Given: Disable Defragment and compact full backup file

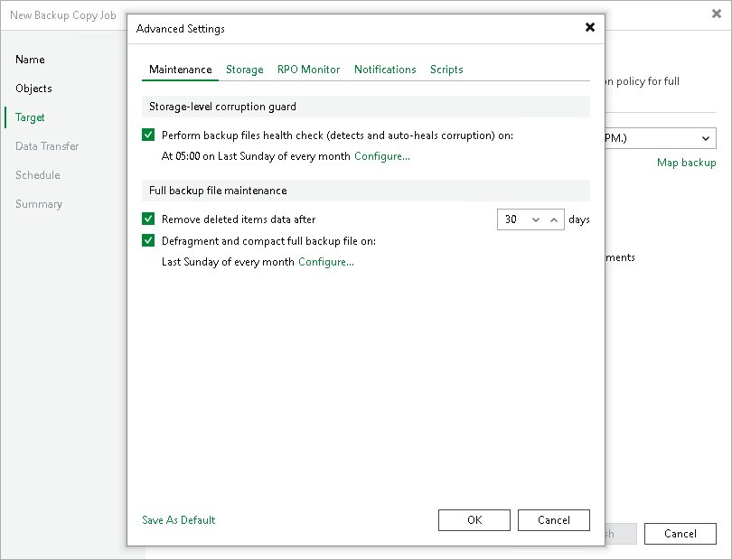Looking at the screenshot, I should pyautogui.click(x=148, y=241).
